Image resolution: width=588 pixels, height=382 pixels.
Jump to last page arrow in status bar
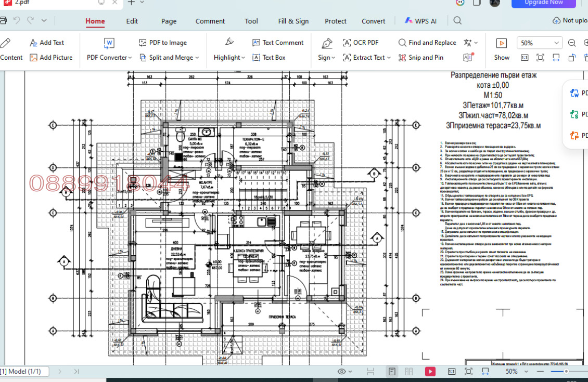point(76,372)
